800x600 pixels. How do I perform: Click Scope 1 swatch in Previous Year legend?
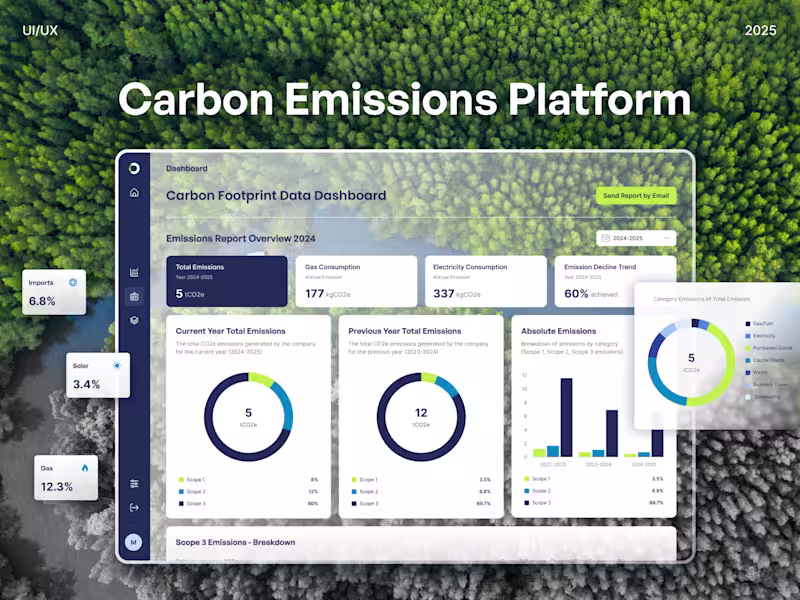tap(354, 480)
